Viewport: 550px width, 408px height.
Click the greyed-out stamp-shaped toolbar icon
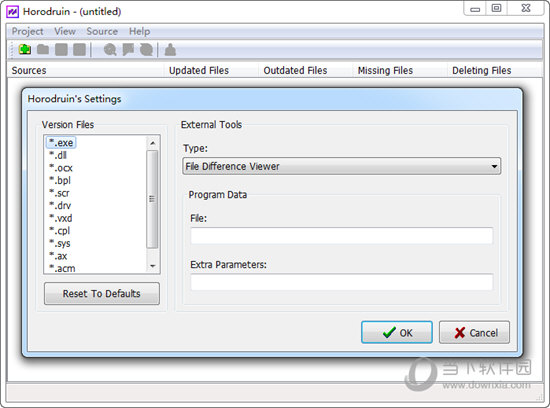pos(170,49)
